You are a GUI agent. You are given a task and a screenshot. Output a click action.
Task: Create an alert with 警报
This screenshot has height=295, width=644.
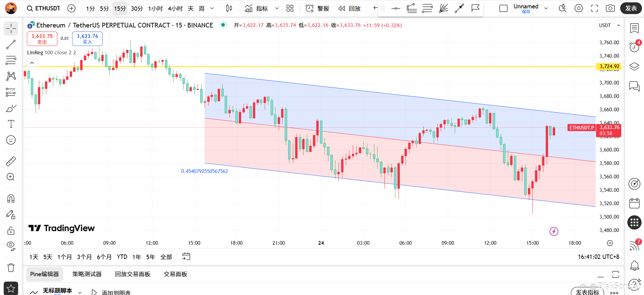tap(317, 8)
